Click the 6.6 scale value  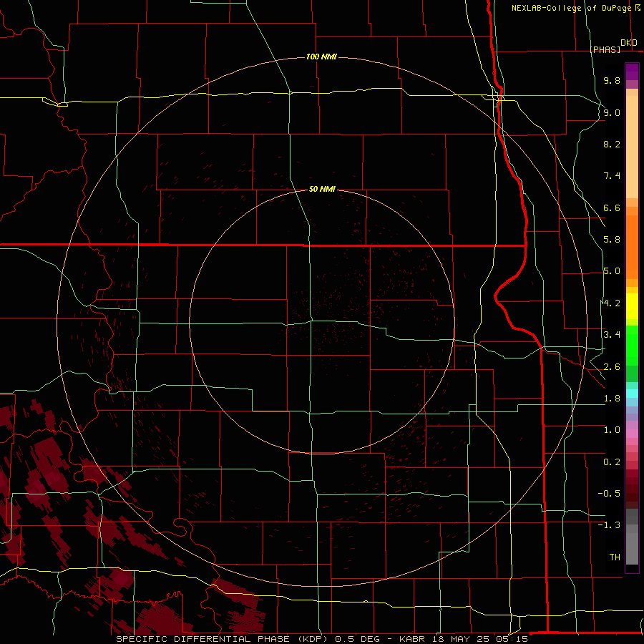tap(612, 208)
